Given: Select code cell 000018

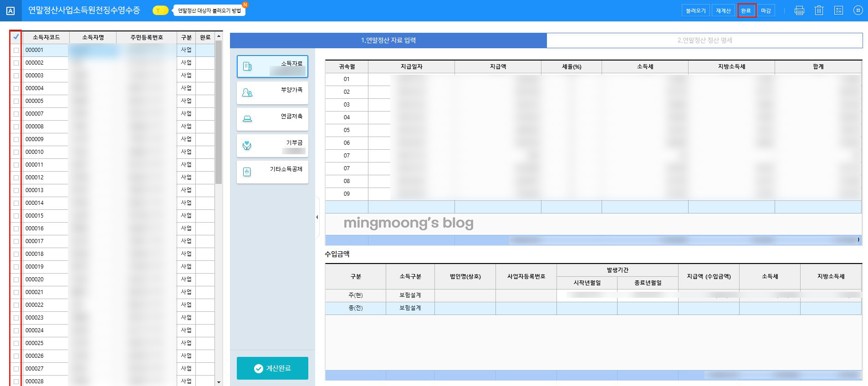Looking at the screenshot, I should point(46,254).
